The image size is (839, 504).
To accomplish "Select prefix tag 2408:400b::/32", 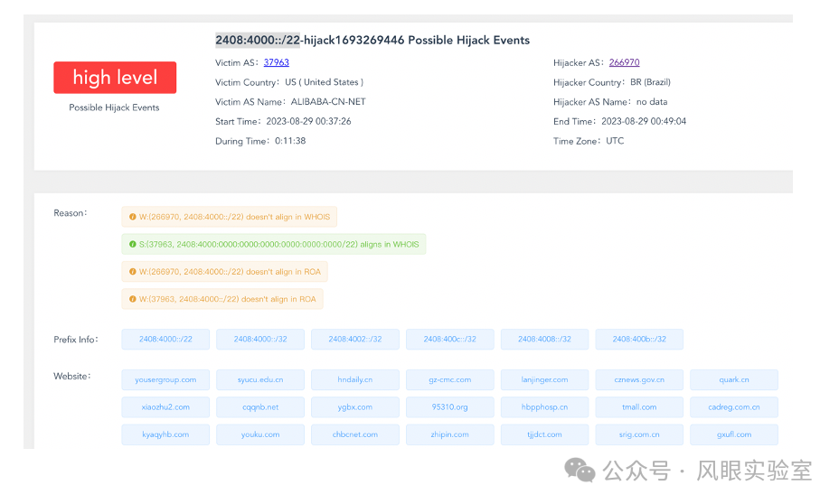I will pyautogui.click(x=639, y=340).
